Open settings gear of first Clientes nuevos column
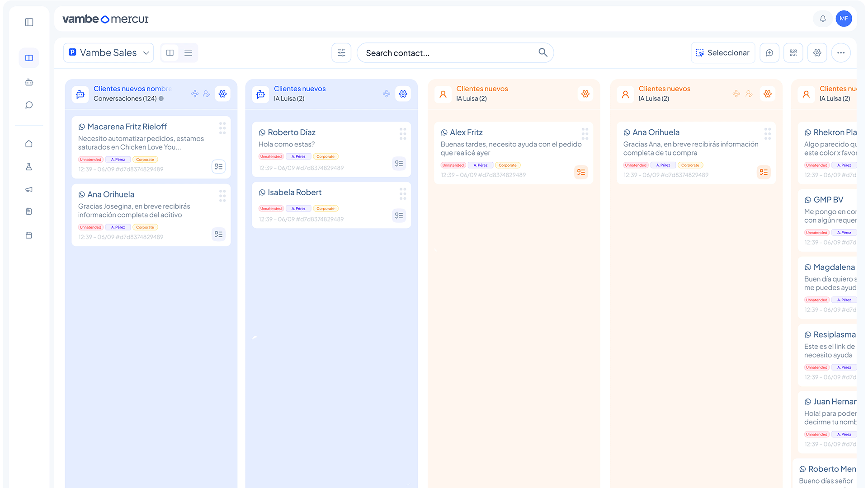The image size is (868, 488). tap(222, 94)
